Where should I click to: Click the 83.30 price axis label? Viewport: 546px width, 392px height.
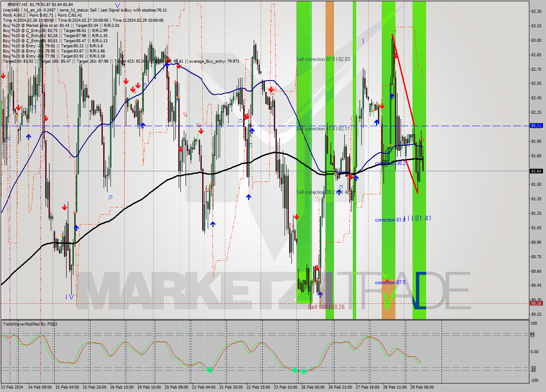point(537,12)
